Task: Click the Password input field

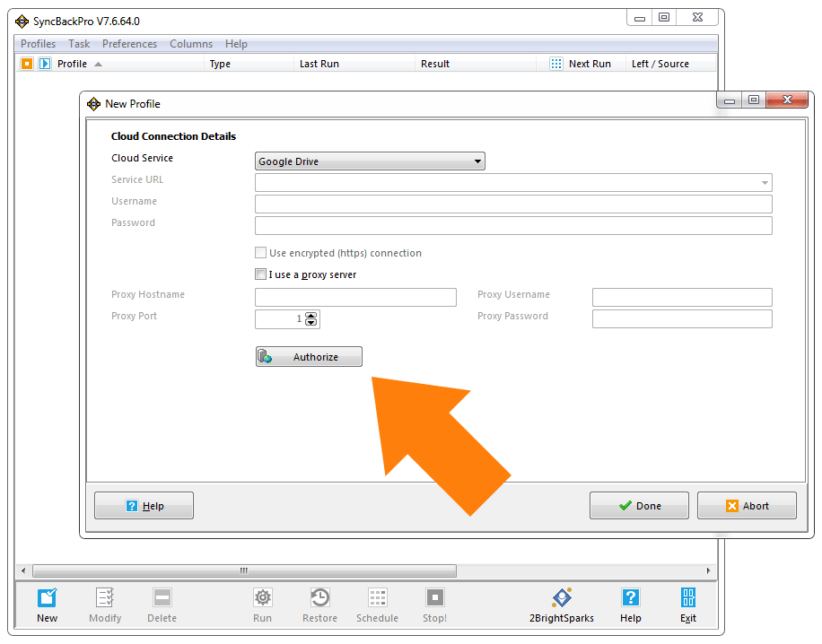Action: (513, 226)
